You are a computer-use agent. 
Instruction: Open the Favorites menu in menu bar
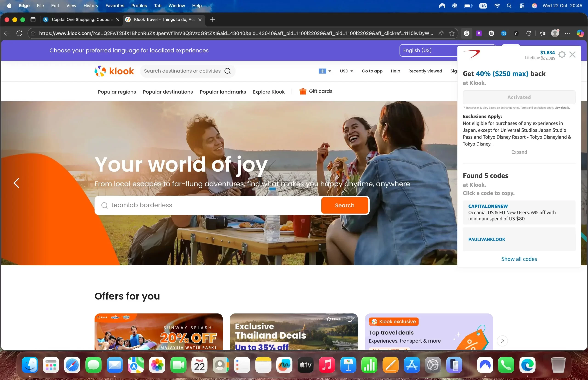coord(115,6)
